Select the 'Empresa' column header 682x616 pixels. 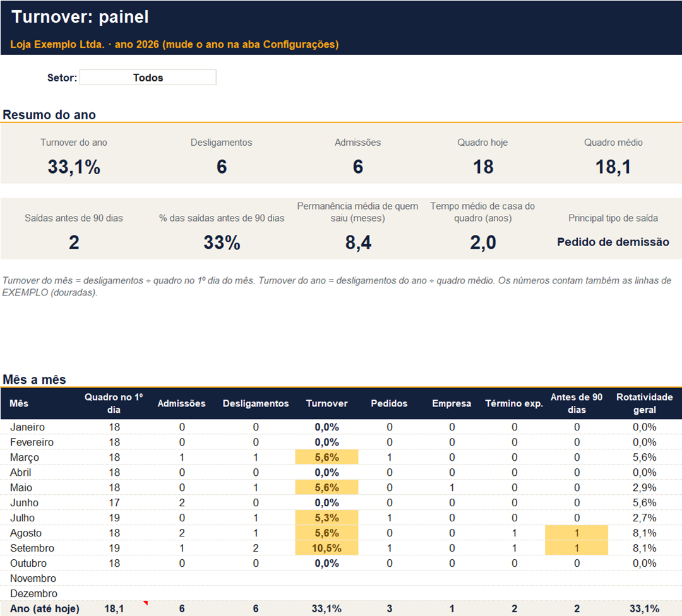452,403
